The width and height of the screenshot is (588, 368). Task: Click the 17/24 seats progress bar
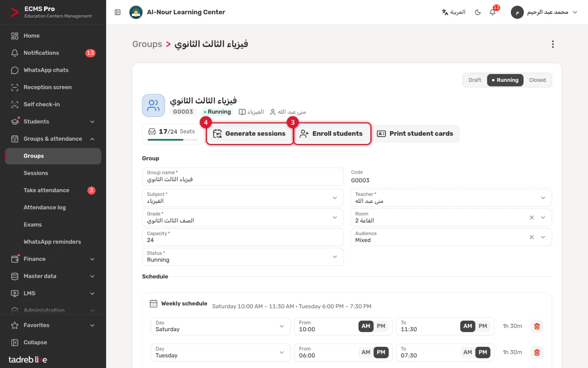(x=173, y=139)
